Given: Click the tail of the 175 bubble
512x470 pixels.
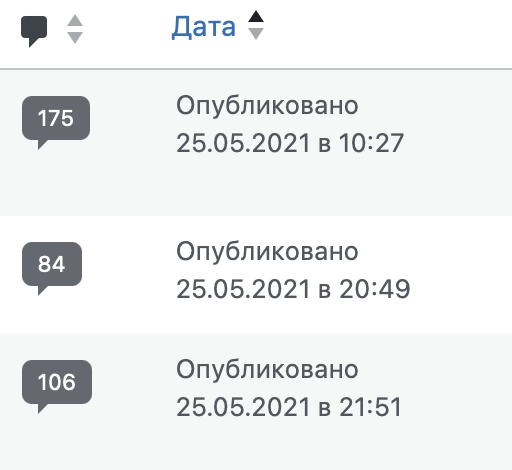Looking at the screenshot, I should (x=41, y=144).
